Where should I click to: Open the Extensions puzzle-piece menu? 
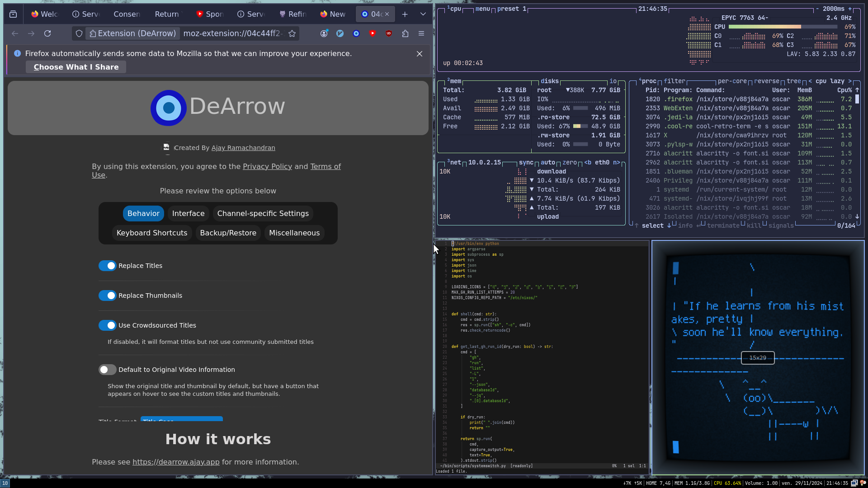[405, 33]
